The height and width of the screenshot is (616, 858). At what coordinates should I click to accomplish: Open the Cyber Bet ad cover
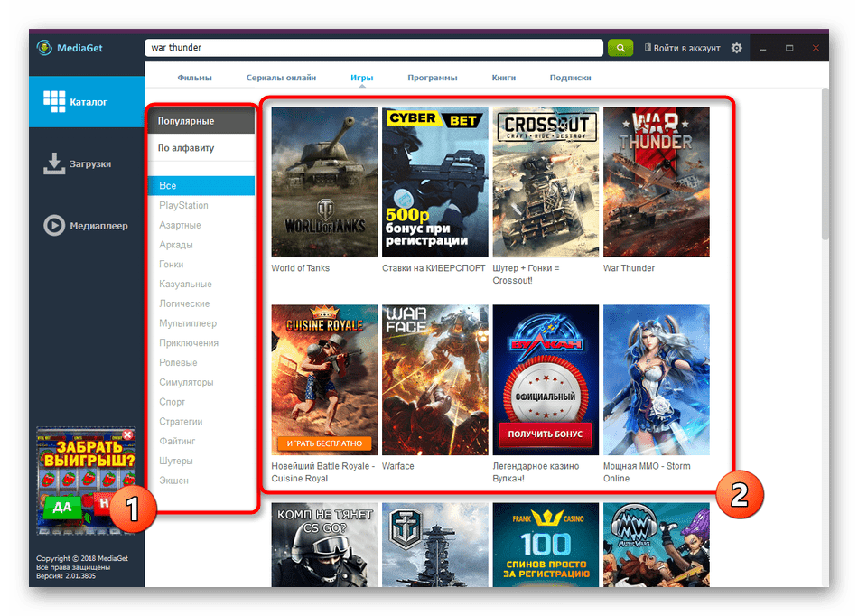click(435, 182)
